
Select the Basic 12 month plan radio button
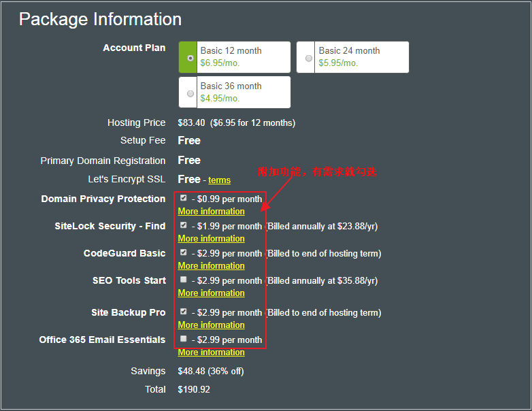click(x=190, y=58)
